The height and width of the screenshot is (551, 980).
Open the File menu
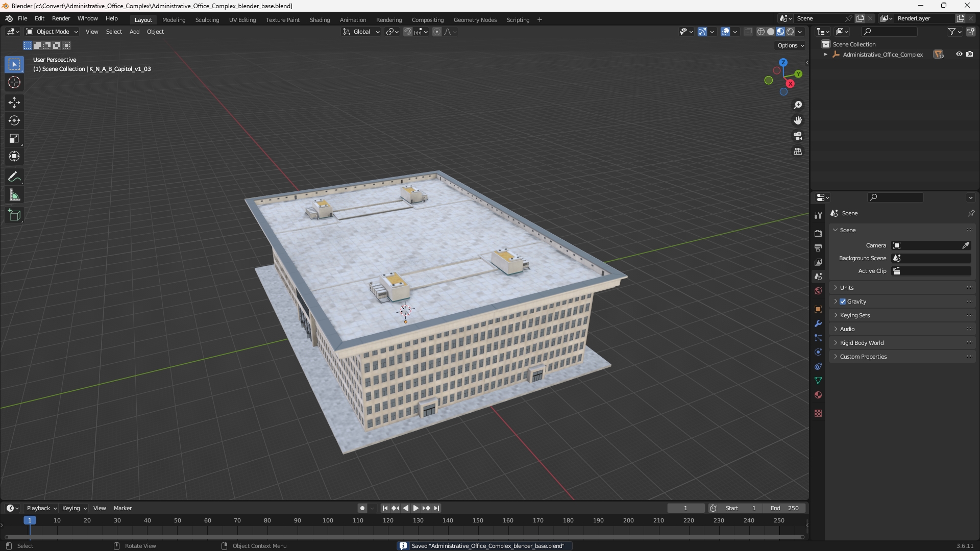click(22, 18)
